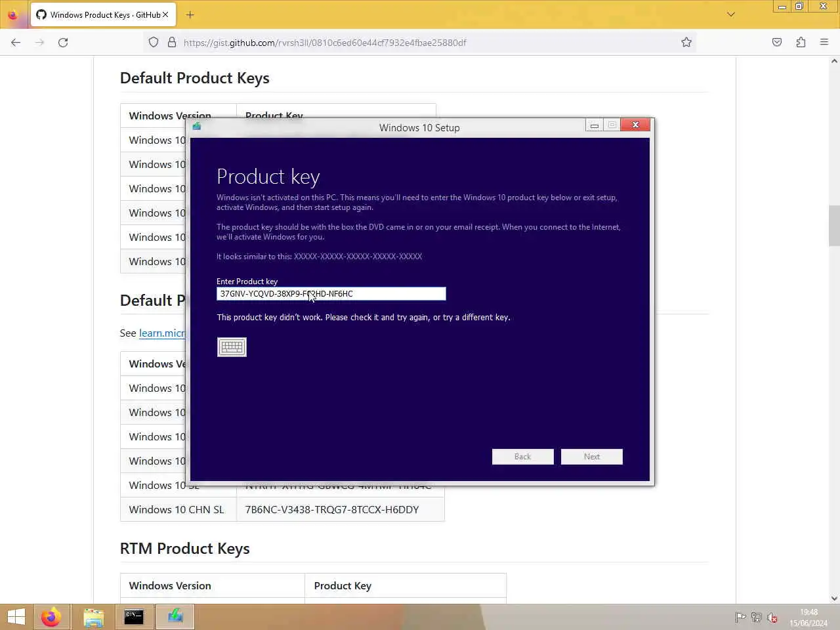840x630 pixels.
Task: Click the network tray icon
Action: pyautogui.click(x=757, y=618)
